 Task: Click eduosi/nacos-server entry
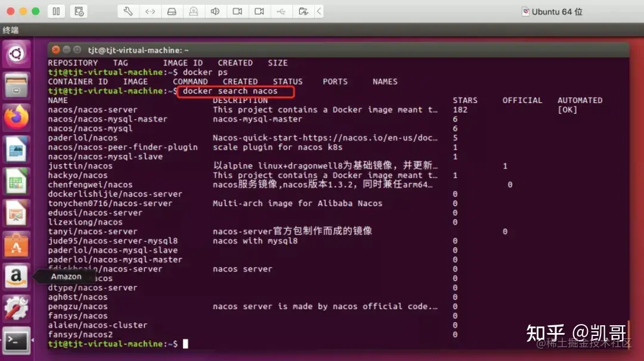point(95,213)
